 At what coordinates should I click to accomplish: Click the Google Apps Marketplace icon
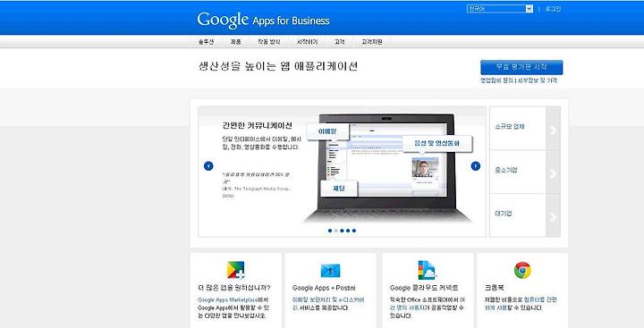[x=236, y=270]
